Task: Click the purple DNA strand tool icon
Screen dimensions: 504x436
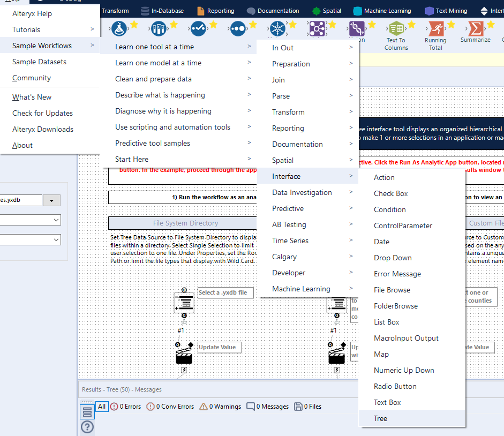Action: tap(357, 29)
